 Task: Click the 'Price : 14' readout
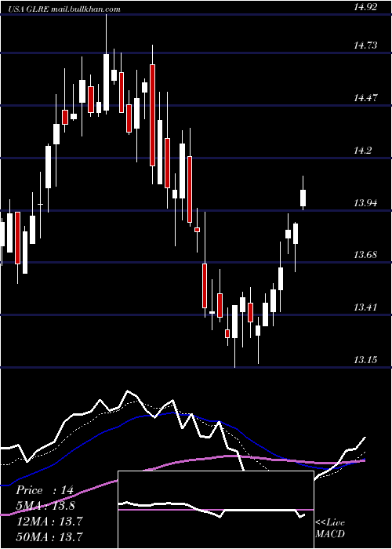45,490
